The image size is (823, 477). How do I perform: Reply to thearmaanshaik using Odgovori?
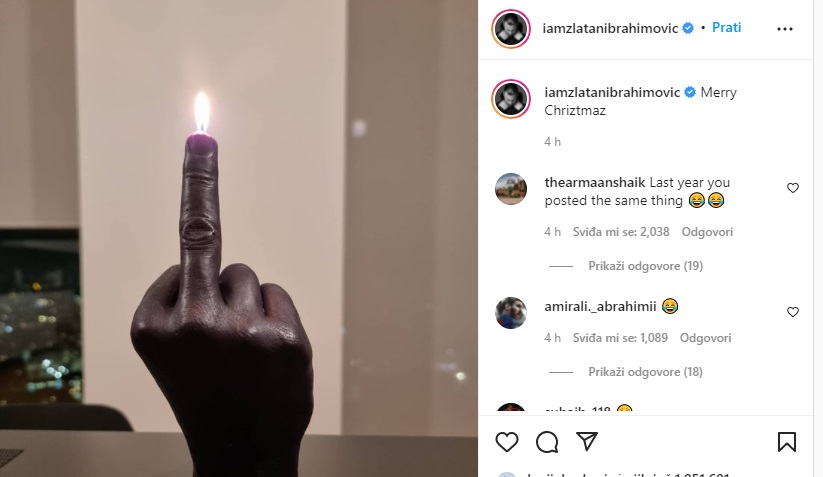coord(707,232)
